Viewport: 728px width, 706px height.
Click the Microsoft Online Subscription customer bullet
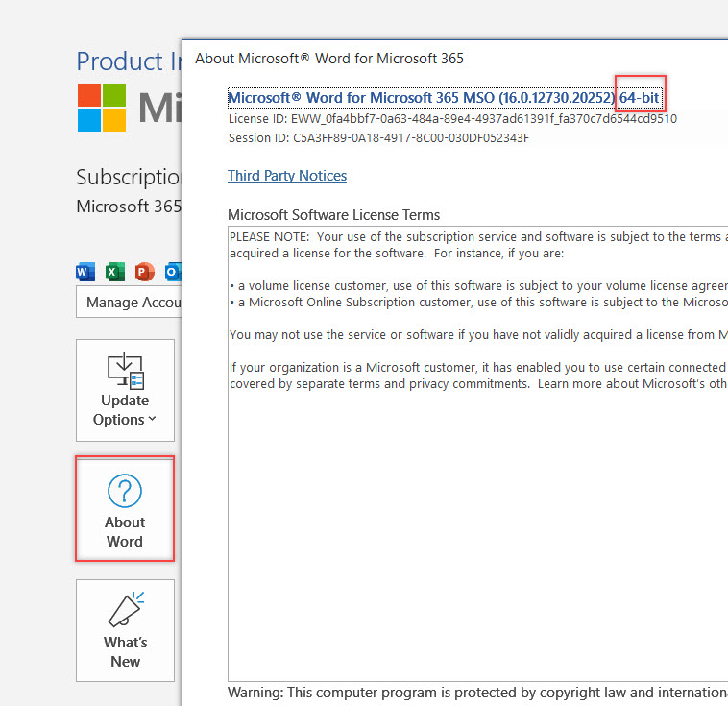tap(478, 302)
